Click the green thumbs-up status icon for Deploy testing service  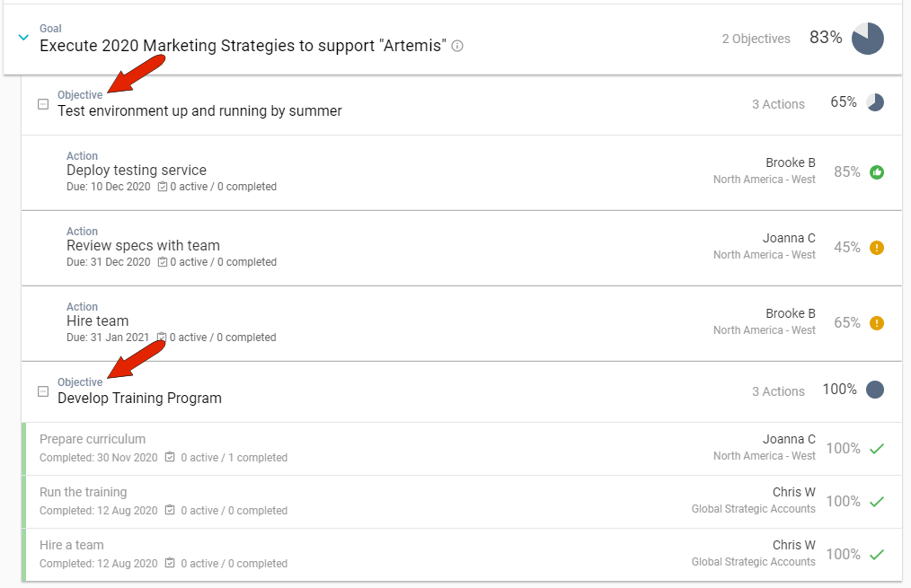[877, 172]
